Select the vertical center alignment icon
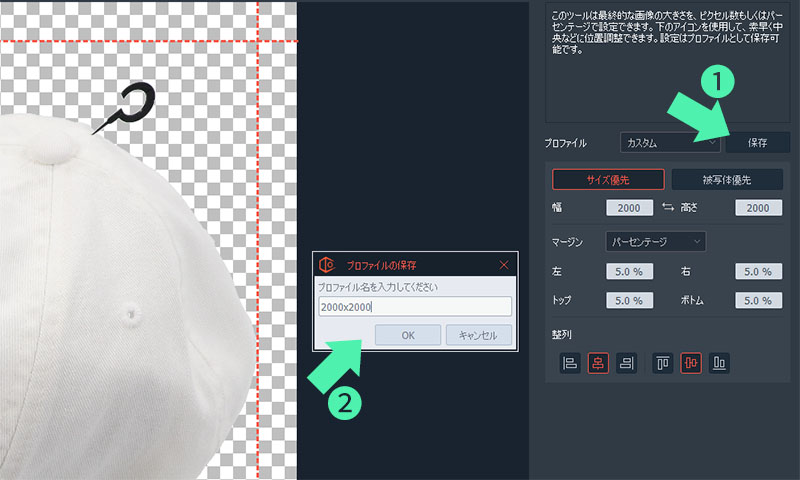 coord(691,363)
